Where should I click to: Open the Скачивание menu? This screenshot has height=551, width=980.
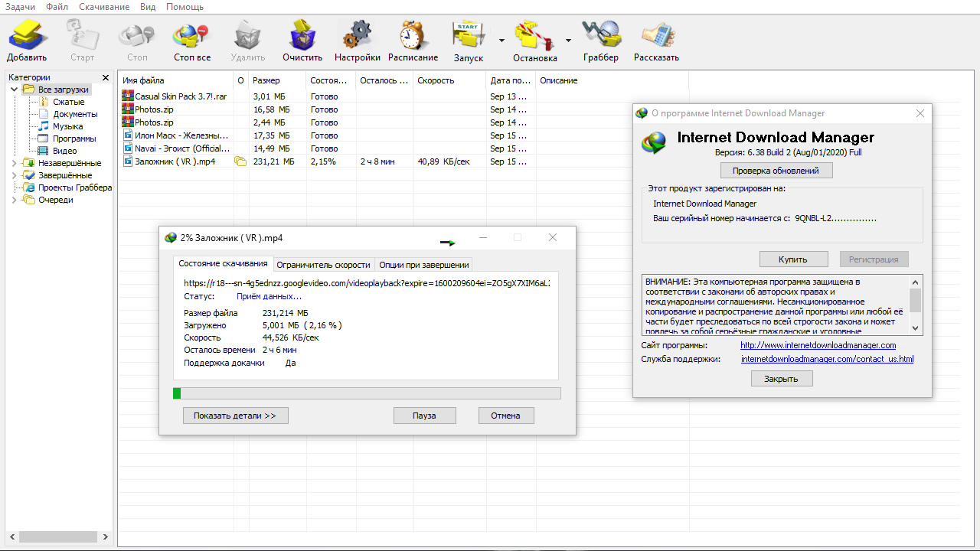104,7
